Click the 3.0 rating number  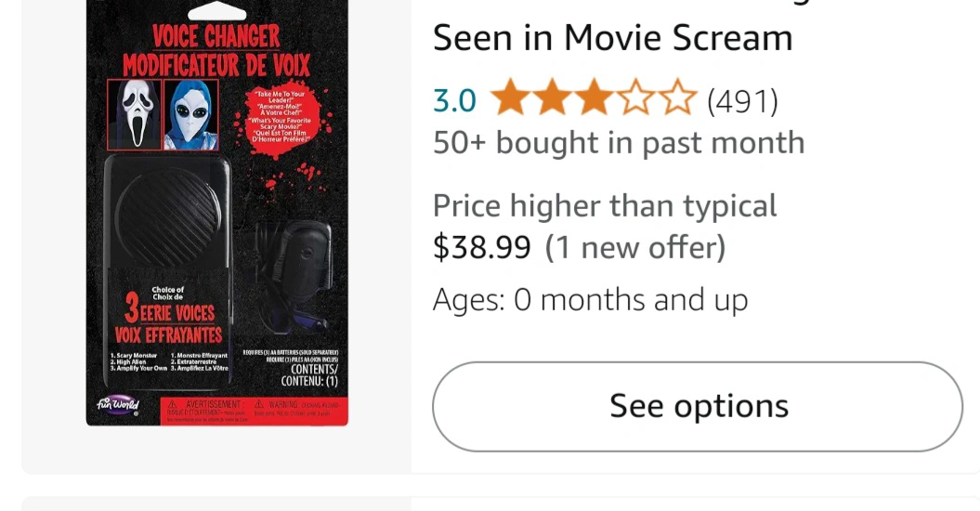click(x=454, y=100)
